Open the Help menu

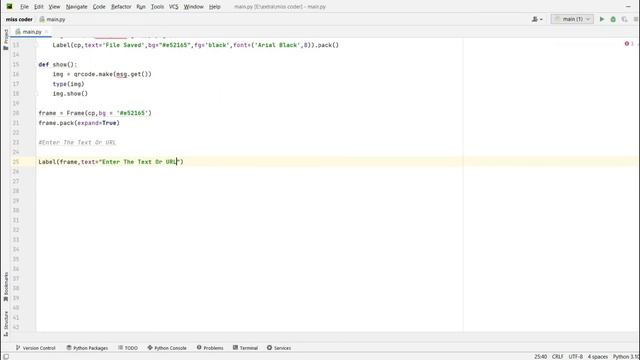click(214, 7)
